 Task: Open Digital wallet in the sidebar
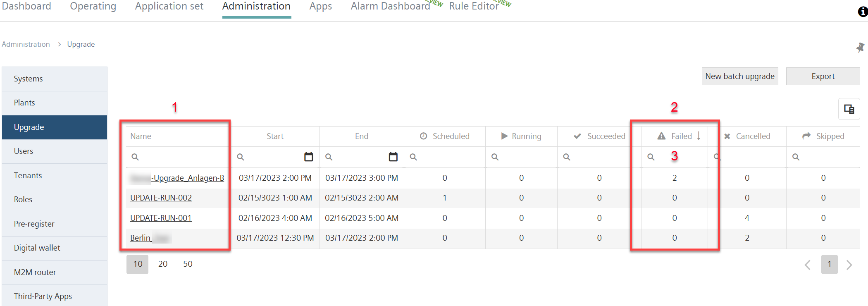click(x=55, y=248)
